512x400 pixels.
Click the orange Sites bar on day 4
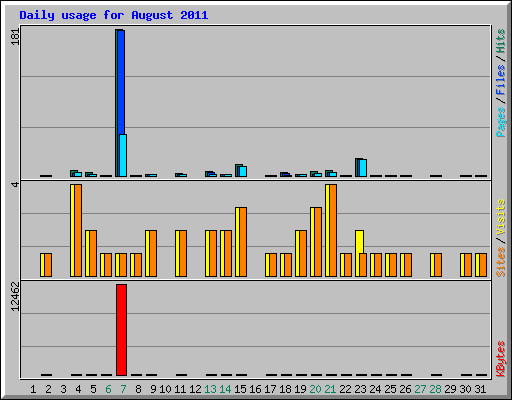(x=78, y=230)
